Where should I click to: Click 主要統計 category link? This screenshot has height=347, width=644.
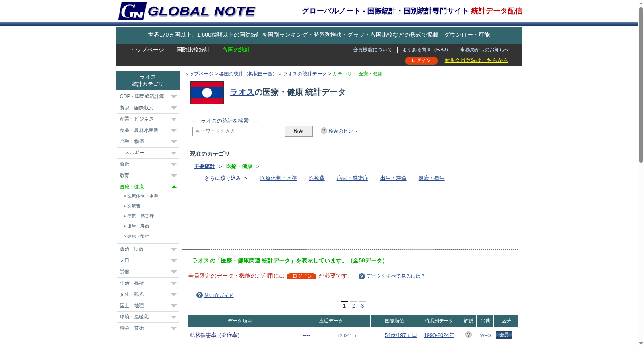(204, 166)
